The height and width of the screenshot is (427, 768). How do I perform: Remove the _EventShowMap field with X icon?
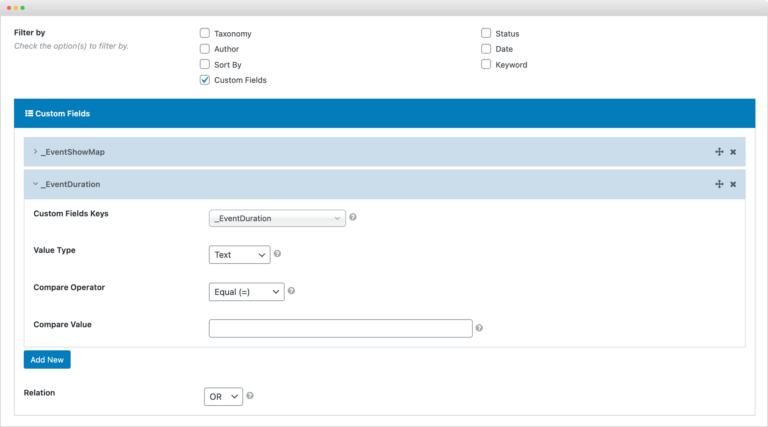[x=733, y=152]
